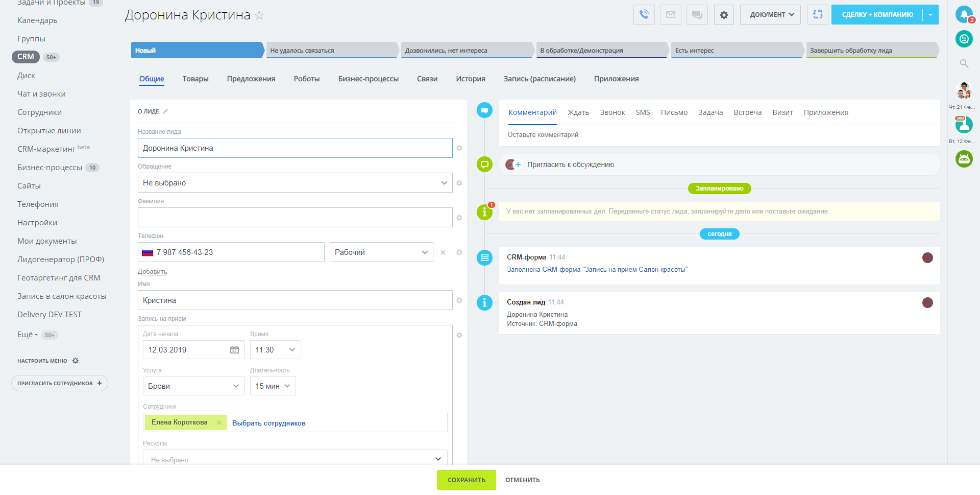Expand the Обращение dropdown
The width and height of the screenshot is (980, 495).
coord(295,183)
